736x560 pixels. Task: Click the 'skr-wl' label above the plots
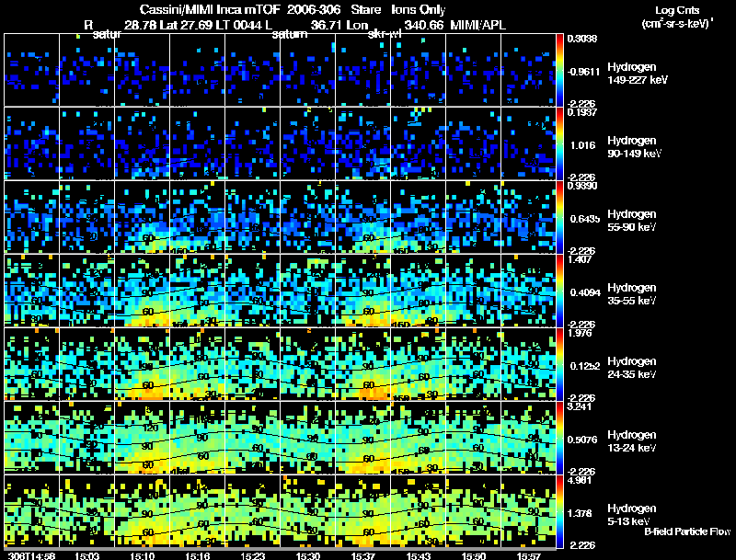pos(385,34)
